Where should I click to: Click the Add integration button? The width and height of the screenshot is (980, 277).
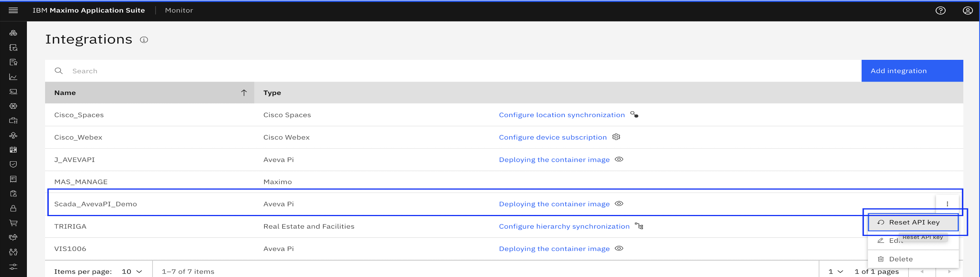912,71
